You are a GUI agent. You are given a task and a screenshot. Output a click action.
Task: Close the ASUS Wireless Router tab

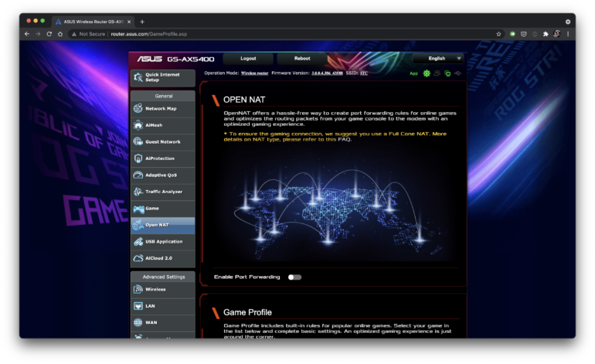[x=129, y=22]
